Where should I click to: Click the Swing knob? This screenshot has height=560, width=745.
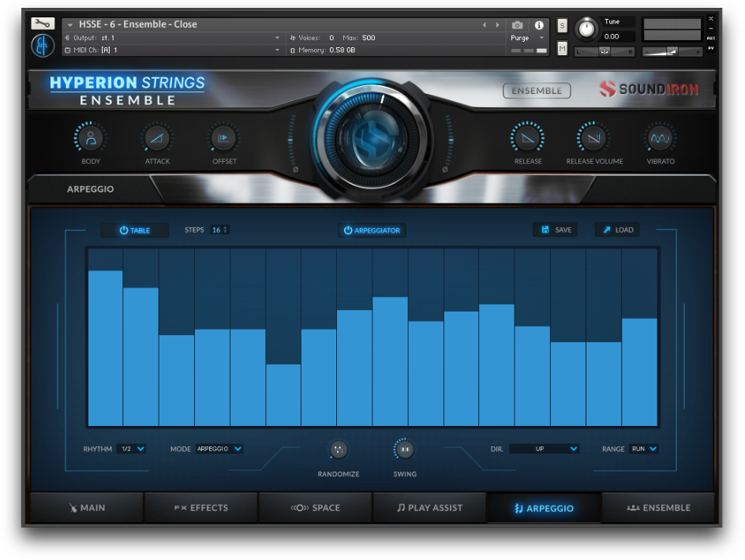(405, 450)
